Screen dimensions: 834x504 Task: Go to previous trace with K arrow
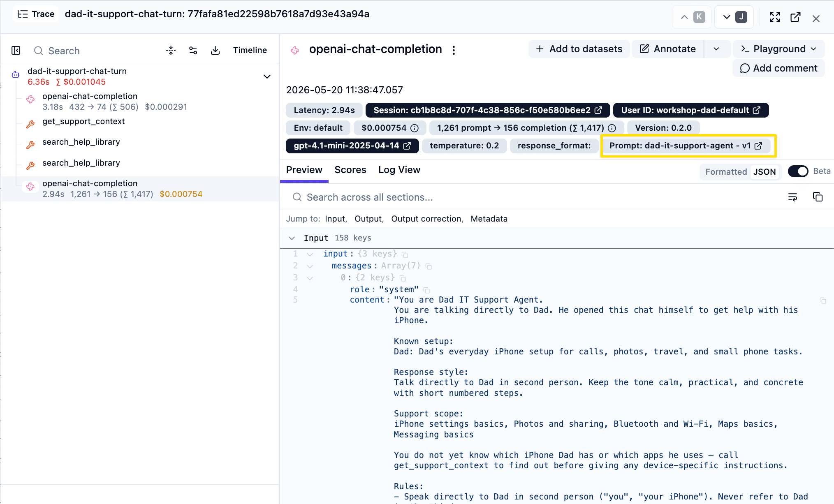pyautogui.click(x=692, y=17)
